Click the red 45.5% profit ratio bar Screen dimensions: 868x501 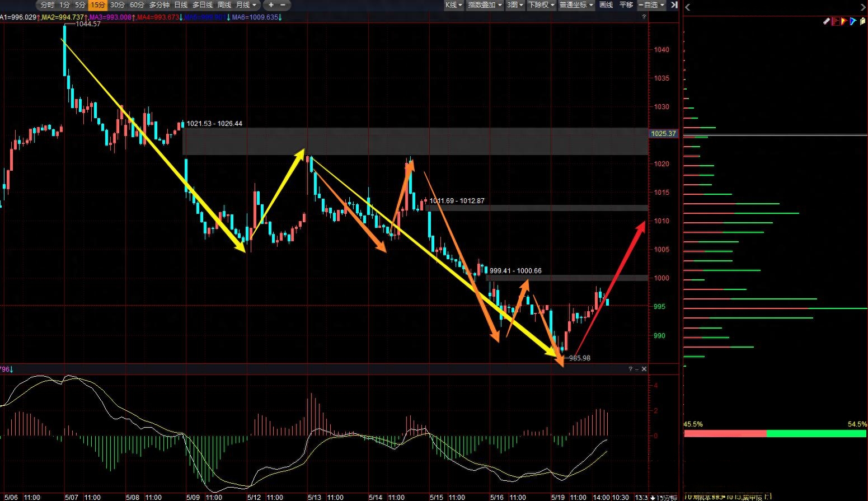[725, 434]
